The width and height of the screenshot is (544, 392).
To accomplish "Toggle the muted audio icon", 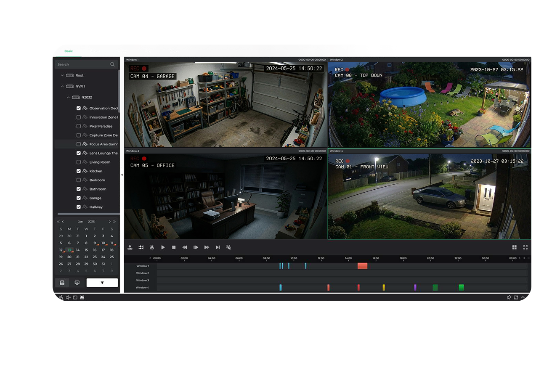I will coord(229,247).
